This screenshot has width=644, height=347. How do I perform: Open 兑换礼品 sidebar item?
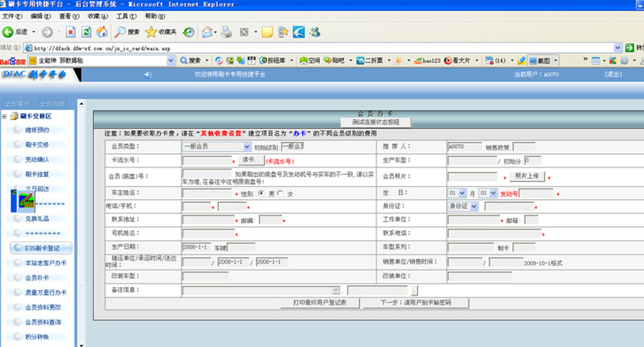coord(37,218)
